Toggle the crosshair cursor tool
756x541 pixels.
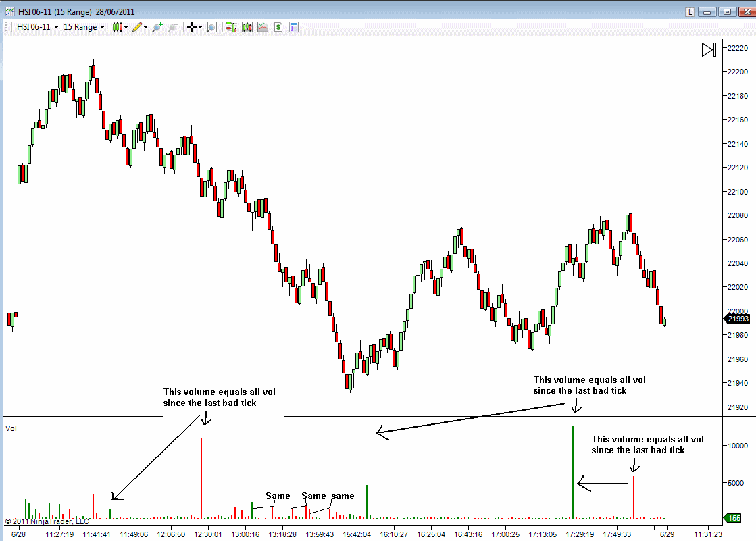tap(192, 27)
